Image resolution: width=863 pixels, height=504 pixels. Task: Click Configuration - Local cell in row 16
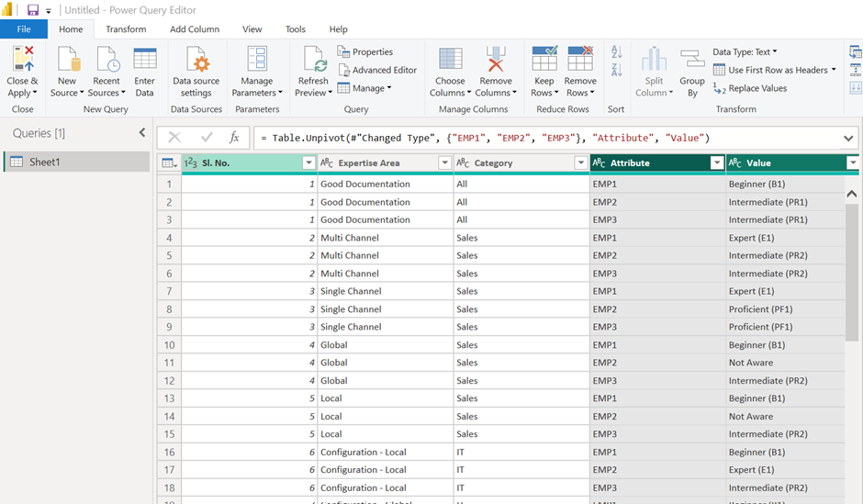point(386,453)
